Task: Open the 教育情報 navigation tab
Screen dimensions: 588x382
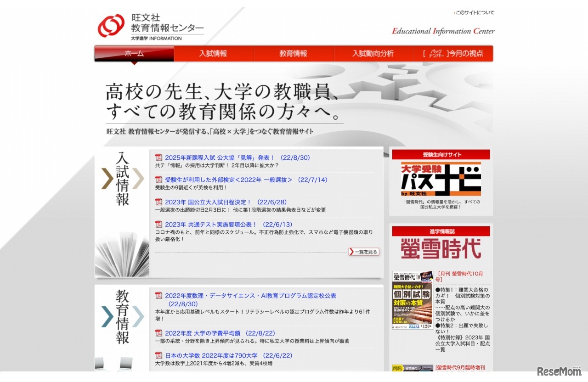Action: [294, 54]
